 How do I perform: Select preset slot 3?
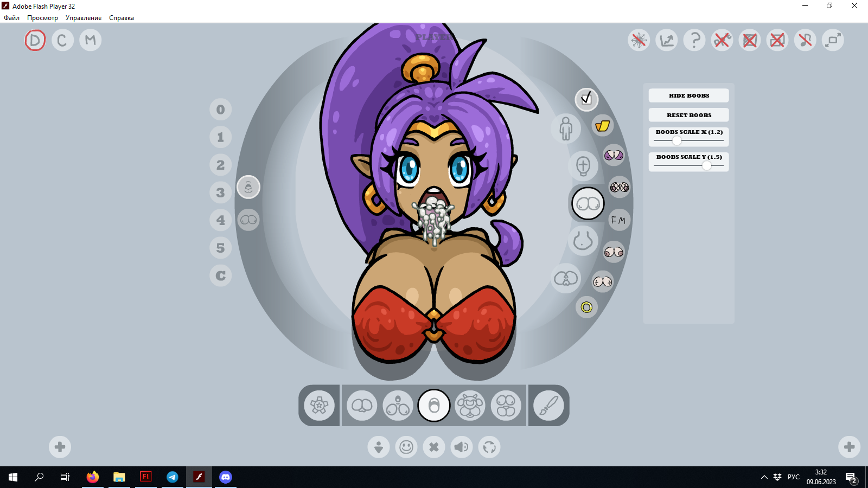click(221, 192)
